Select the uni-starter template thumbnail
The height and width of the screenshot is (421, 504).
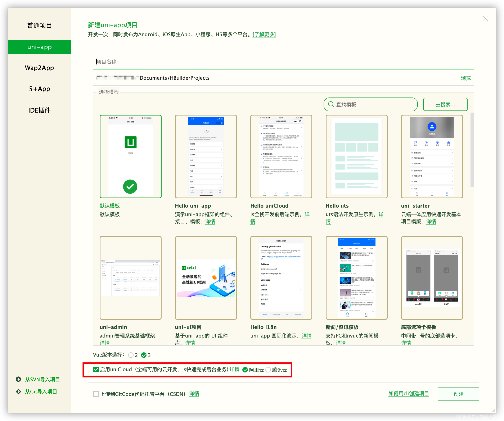pyautogui.click(x=432, y=156)
